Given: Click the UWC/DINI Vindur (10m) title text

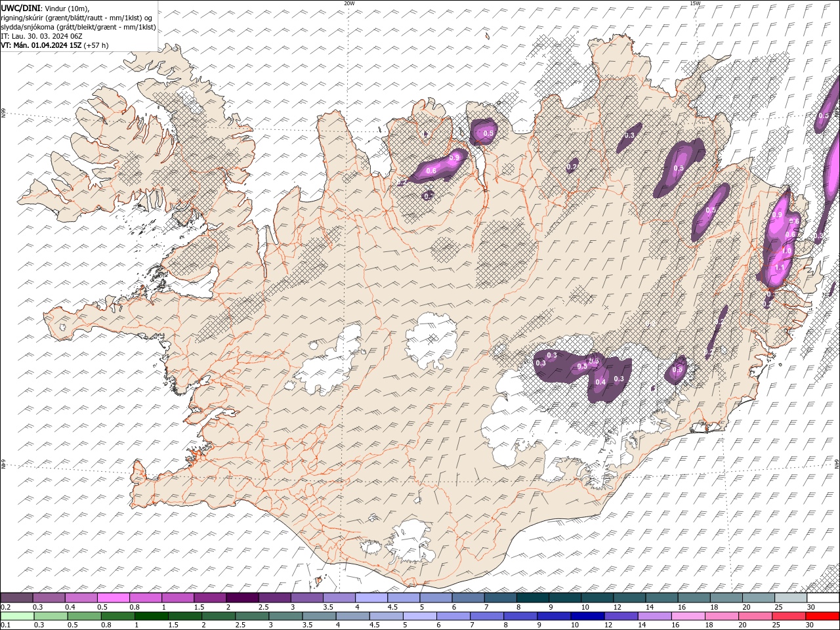Looking at the screenshot, I should click(x=46, y=7).
